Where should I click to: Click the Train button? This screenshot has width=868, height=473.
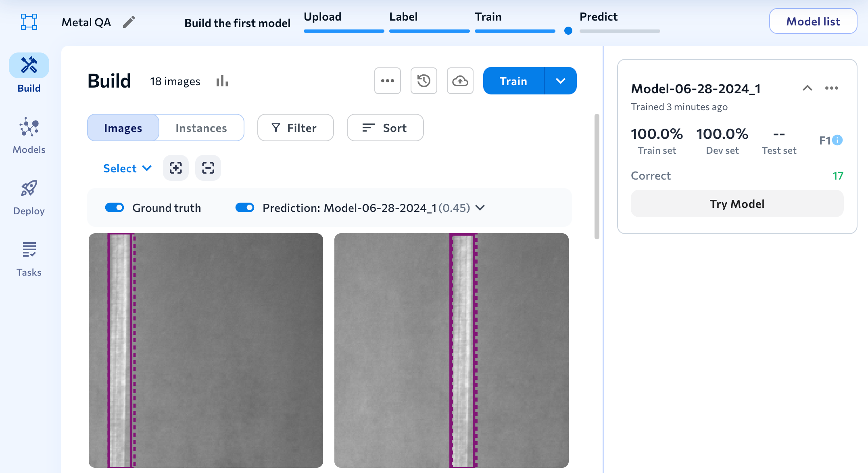513,81
